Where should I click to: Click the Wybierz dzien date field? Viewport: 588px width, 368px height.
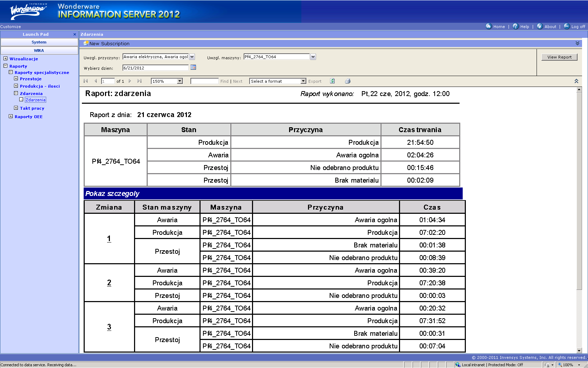pyautogui.click(x=155, y=68)
